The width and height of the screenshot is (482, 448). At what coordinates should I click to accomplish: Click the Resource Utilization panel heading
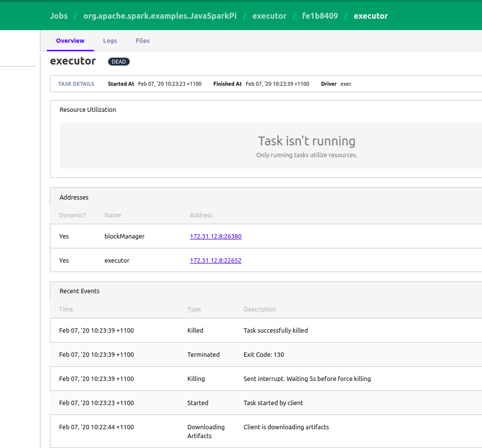87,109
